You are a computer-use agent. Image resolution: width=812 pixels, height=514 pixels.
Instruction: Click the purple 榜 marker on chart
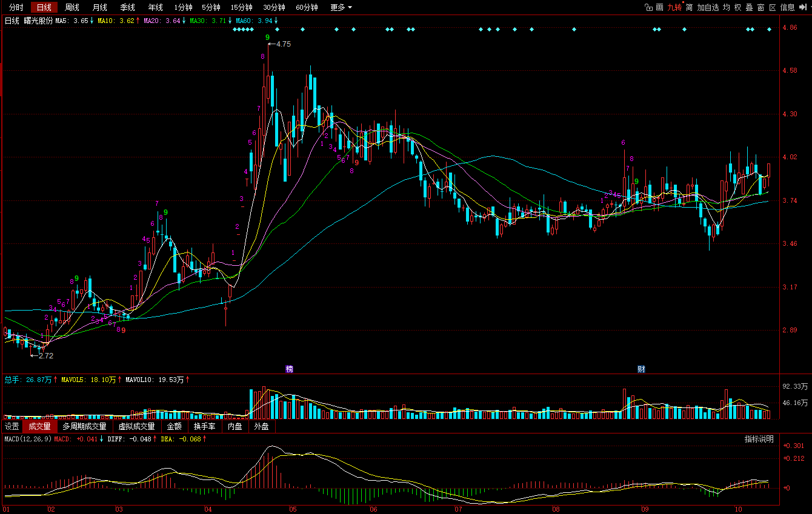click(x=290, y=369)
